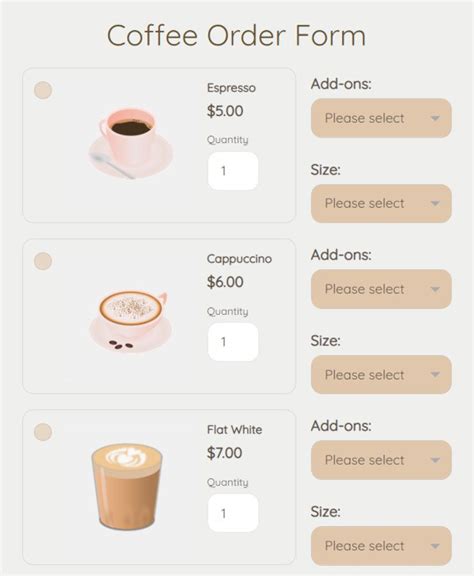The height and width of the screenshot is (576, 474).
Task: Click the Cappuccino product name
Action: coord(239,259)
